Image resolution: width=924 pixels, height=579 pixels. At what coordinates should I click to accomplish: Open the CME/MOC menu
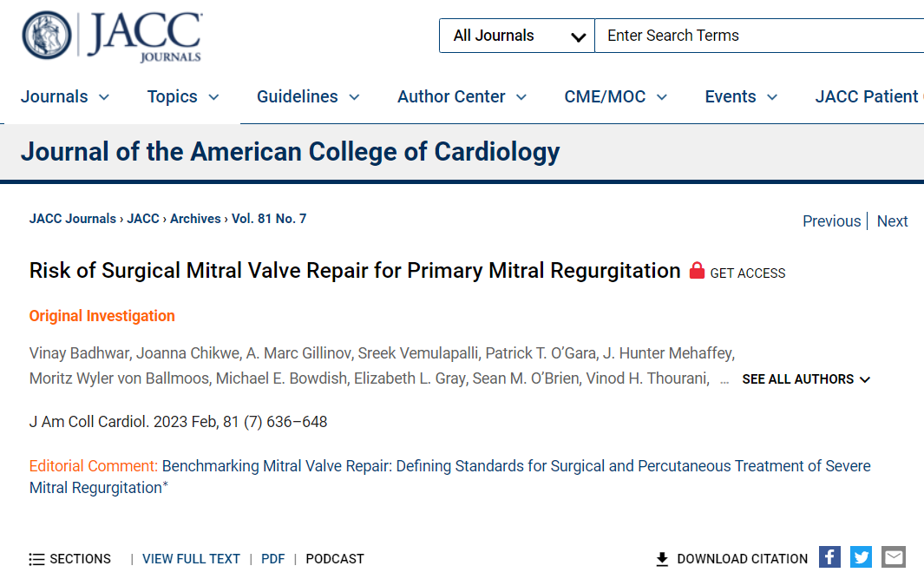point(615,96)
